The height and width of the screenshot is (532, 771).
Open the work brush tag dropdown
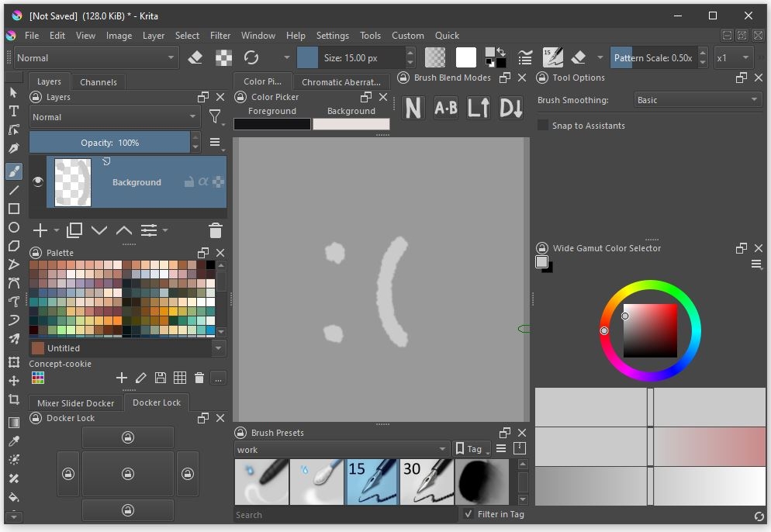tap(341, 449)
